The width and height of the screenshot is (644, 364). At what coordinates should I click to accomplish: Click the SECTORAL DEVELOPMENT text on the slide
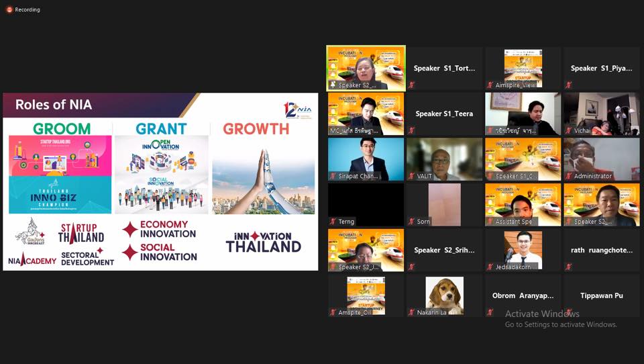tap(87, 259)
